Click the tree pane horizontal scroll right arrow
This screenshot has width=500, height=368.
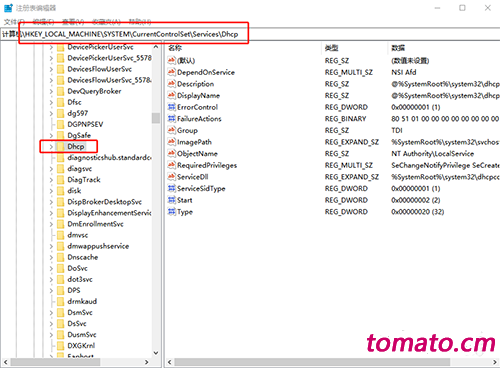(x=147, y=362)
